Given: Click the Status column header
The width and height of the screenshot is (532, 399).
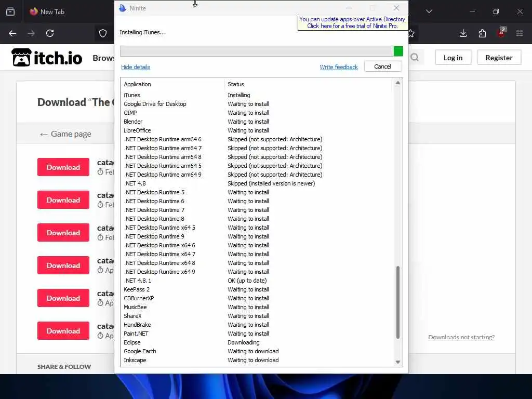Looking at the screenshot, I should [236, 84].
